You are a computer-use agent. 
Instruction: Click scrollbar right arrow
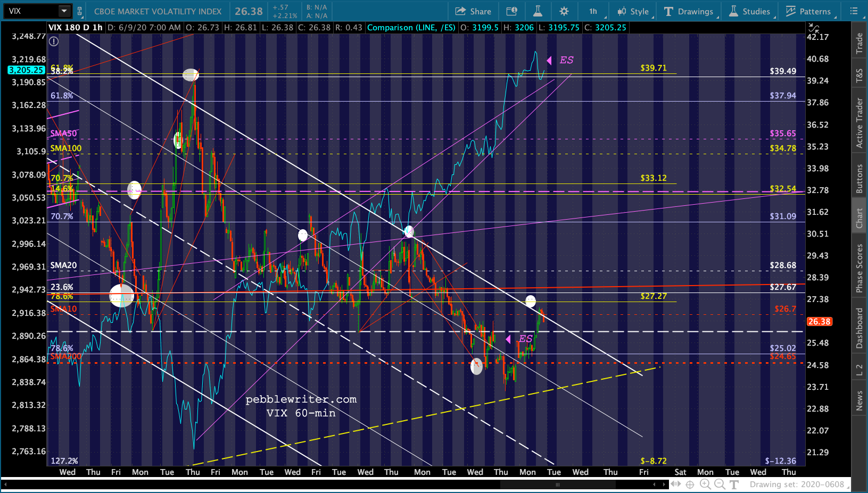pyautogui.click(x=664, y=484)
